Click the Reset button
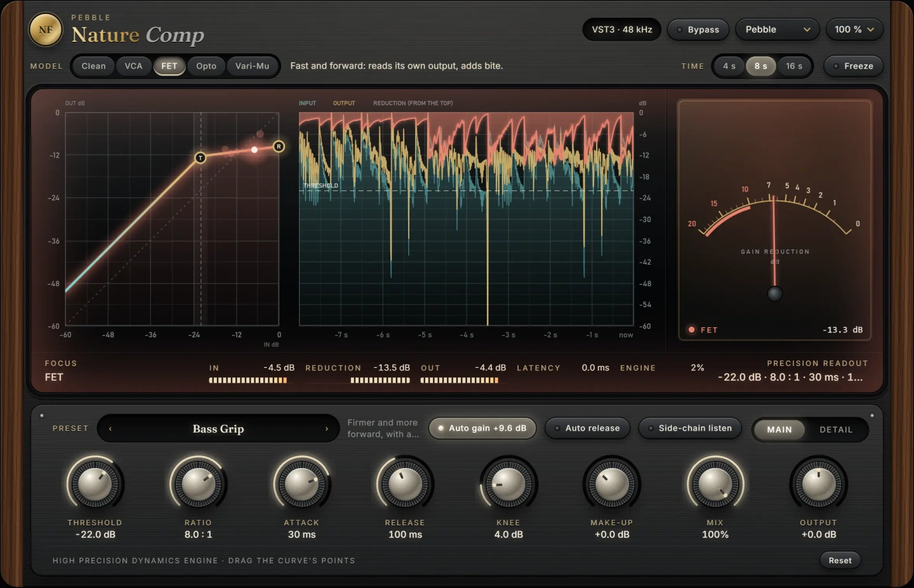The image size is (914, 588). pyautogui.click(x=840, y=560)
